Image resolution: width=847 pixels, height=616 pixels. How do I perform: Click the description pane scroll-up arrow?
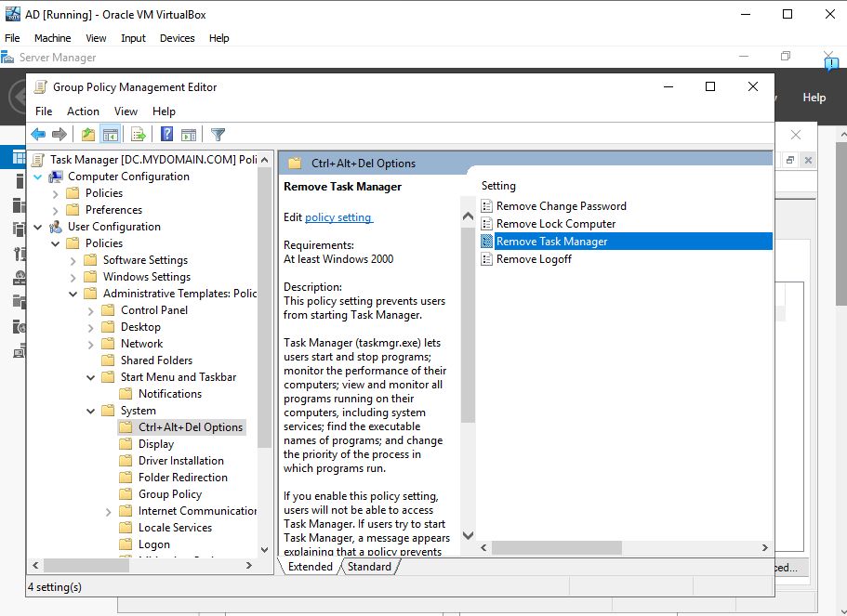tap(469, 216)
